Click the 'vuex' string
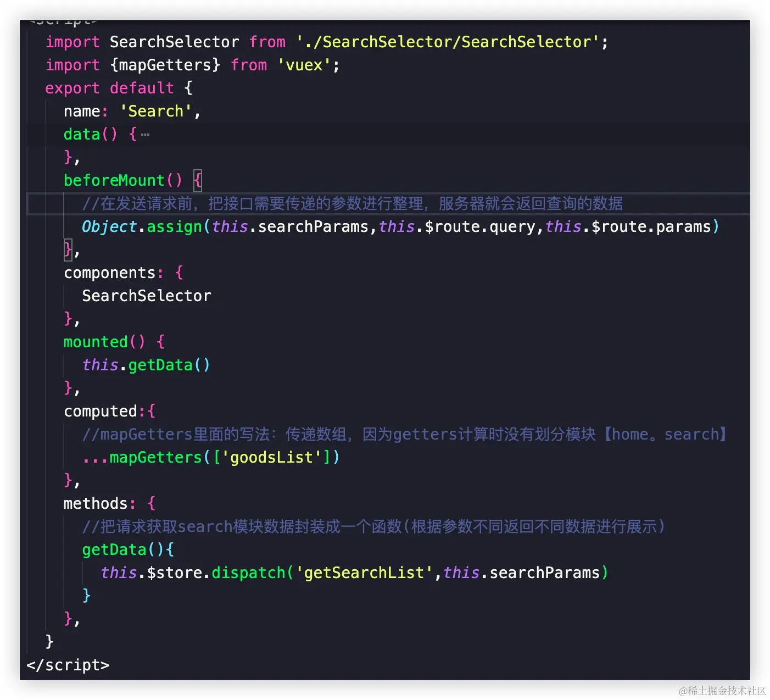Viewport: 770px width, 700px height. click(x=304, y=65)
